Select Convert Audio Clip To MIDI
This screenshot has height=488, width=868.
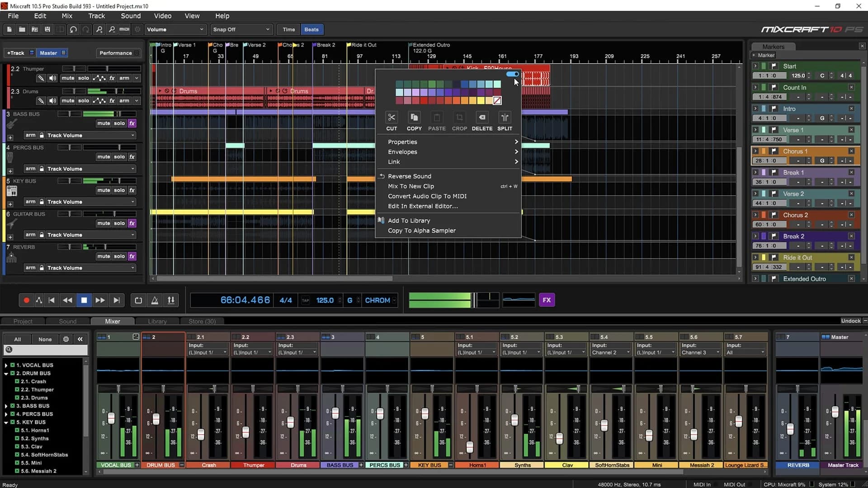[427, 196]
